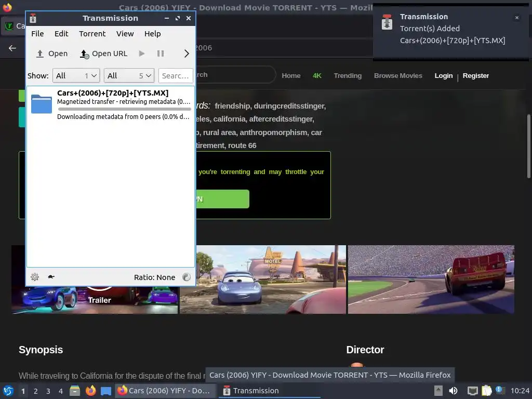Open the View menu in Transmission

pos(125,34)
